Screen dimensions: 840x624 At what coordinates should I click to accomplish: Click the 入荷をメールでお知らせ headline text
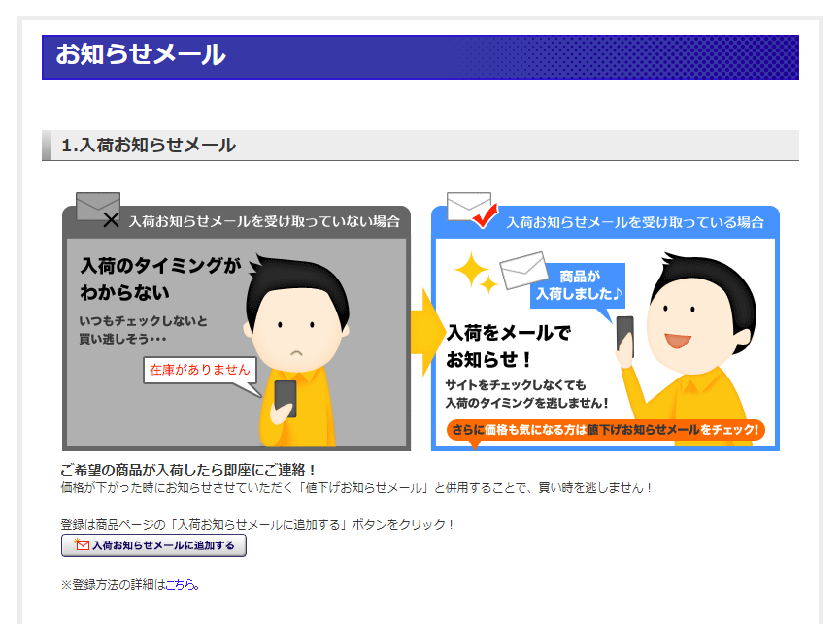508,346
